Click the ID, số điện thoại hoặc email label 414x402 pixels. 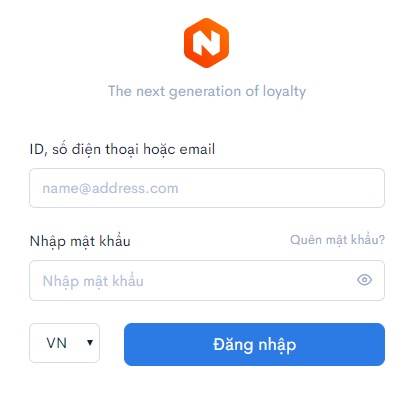[122, 149]
